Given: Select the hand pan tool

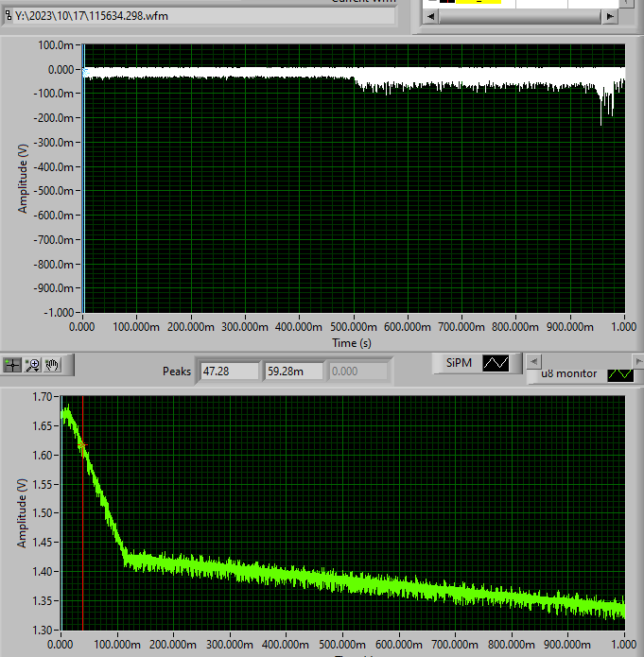Looking at the screenshot, I should pos(52,365).
